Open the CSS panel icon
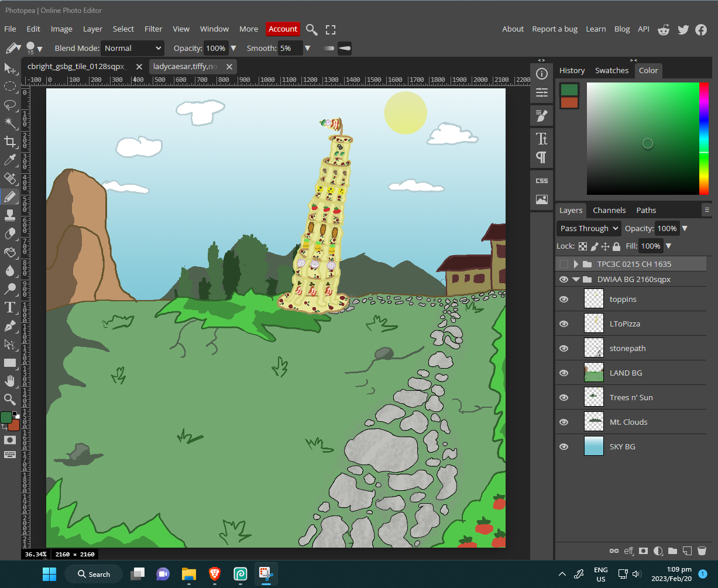This screenshot has height=588, width=718. point(542,181)
